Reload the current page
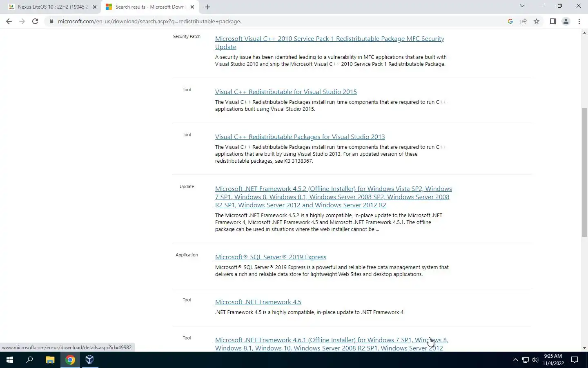This screenshot has height=368, width=588. pyautogui.click(x=35, y=21)
